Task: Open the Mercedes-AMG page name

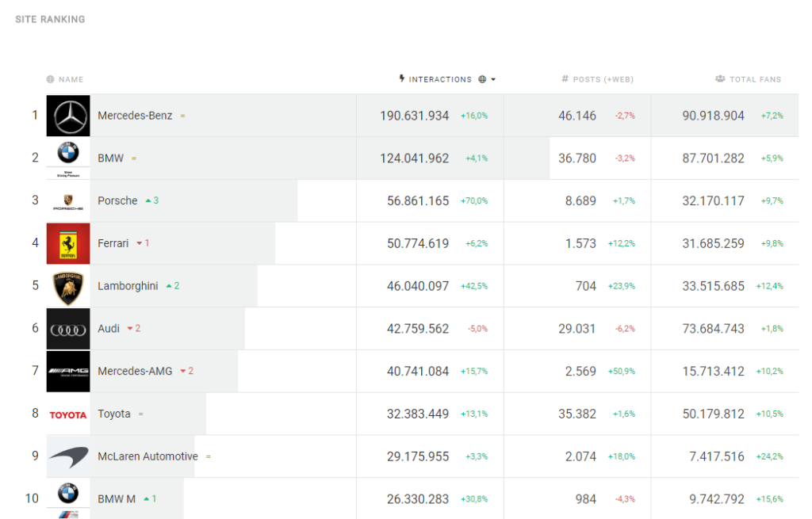Action: point(135,371)
